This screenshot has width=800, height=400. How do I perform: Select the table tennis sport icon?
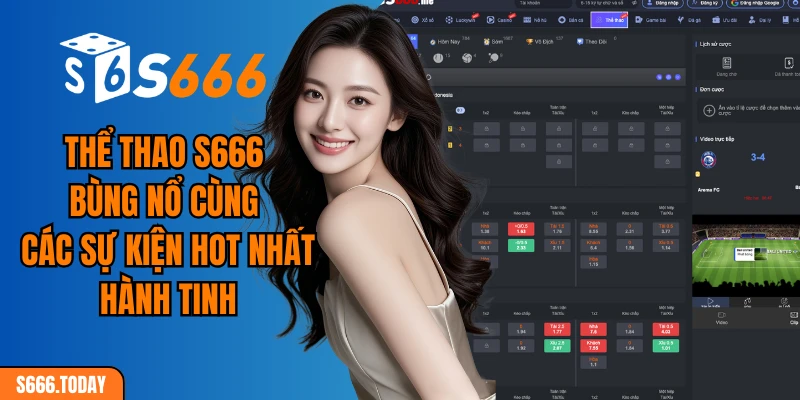click(x=494, y=58)
